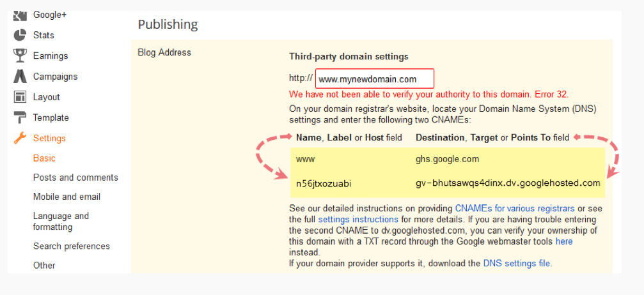The width and height of the screenshot is (644, 295).
Task: Click the 'www' CNAME host value
Action: click(x=306, y=159)
